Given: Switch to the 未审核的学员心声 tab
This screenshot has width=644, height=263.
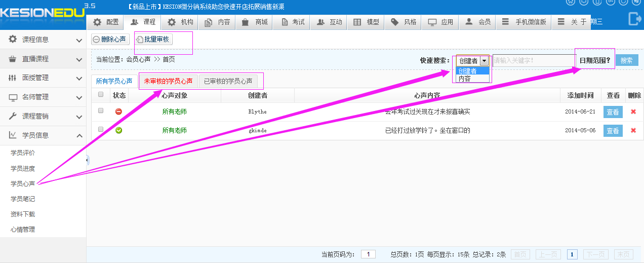Looking at the screenshot, I should (x=168, y=81).
